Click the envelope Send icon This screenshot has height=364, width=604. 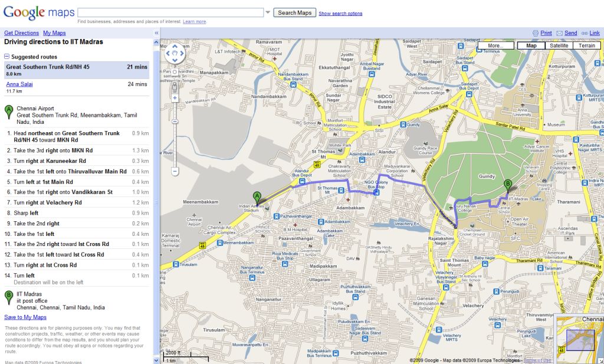pos(559,33)
